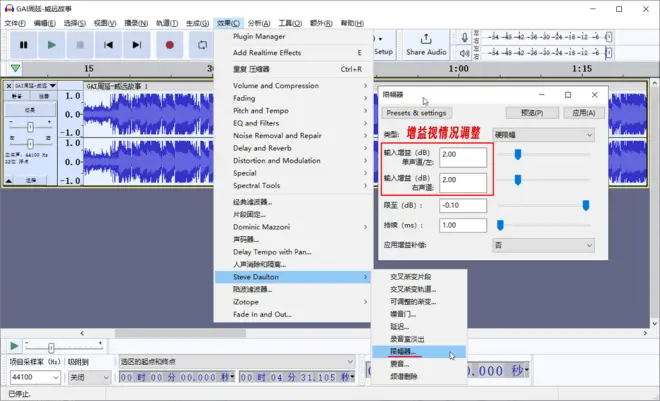Screen dimensions: 660x401
Task: Open the 分析(A) menu
Action: pos(259,23)
